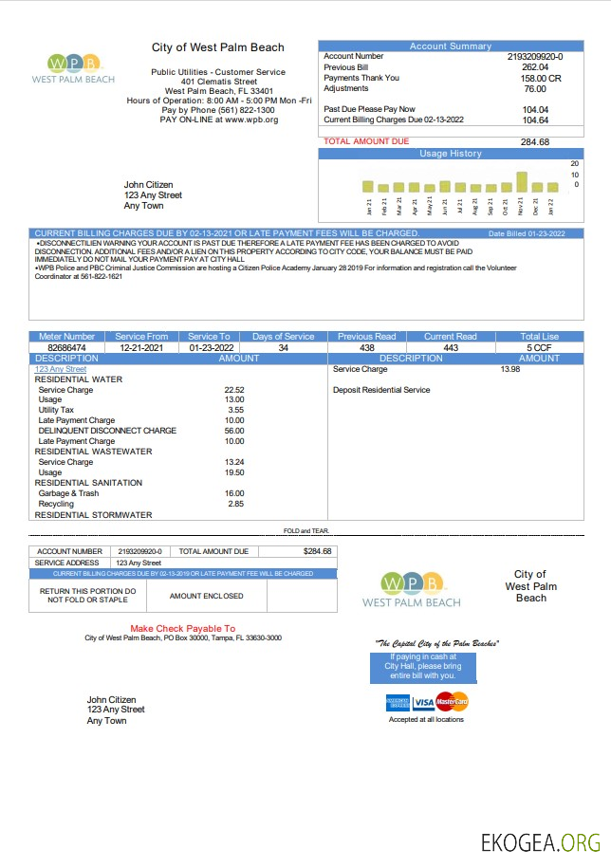Click the 401 Clematis Street address line

(219, 82)
